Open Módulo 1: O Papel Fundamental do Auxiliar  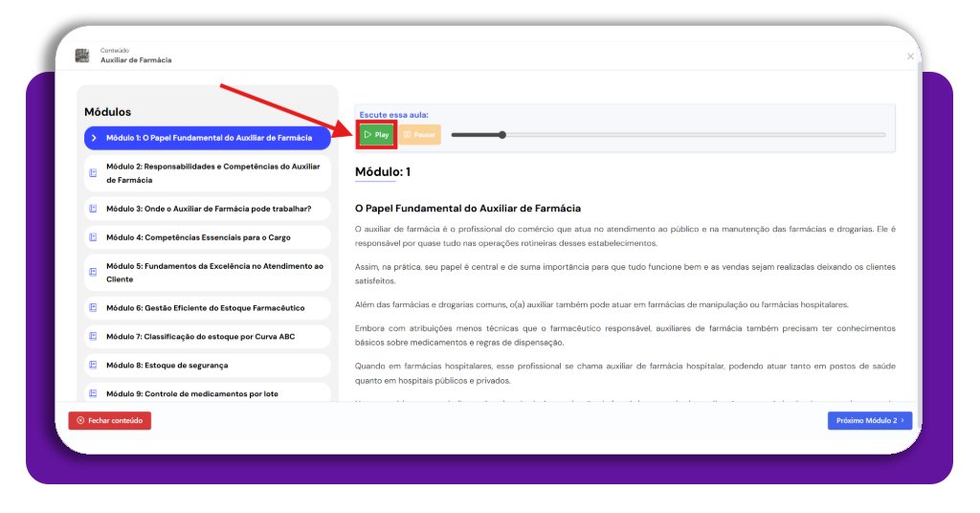click(208, 138)
